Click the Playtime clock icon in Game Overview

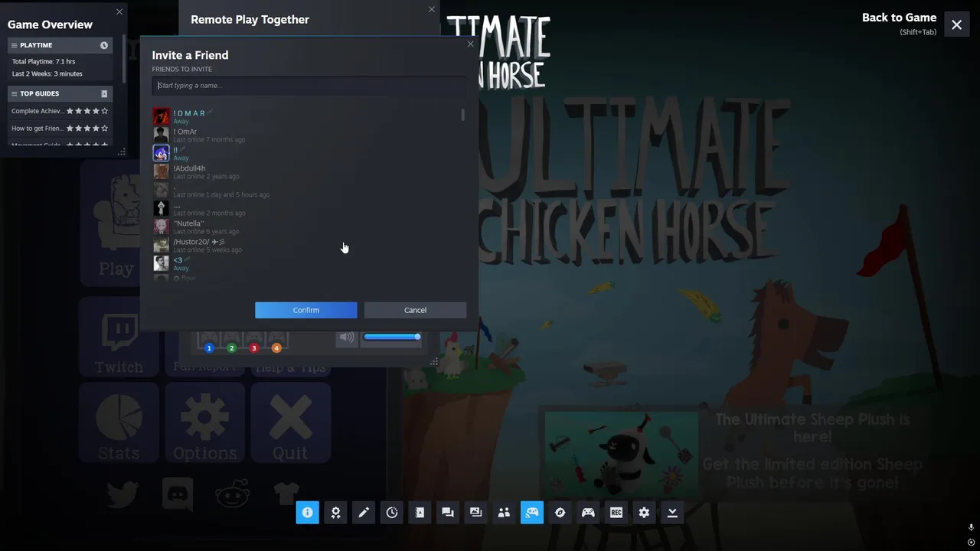pyautogui.click(x=104, y=45)
